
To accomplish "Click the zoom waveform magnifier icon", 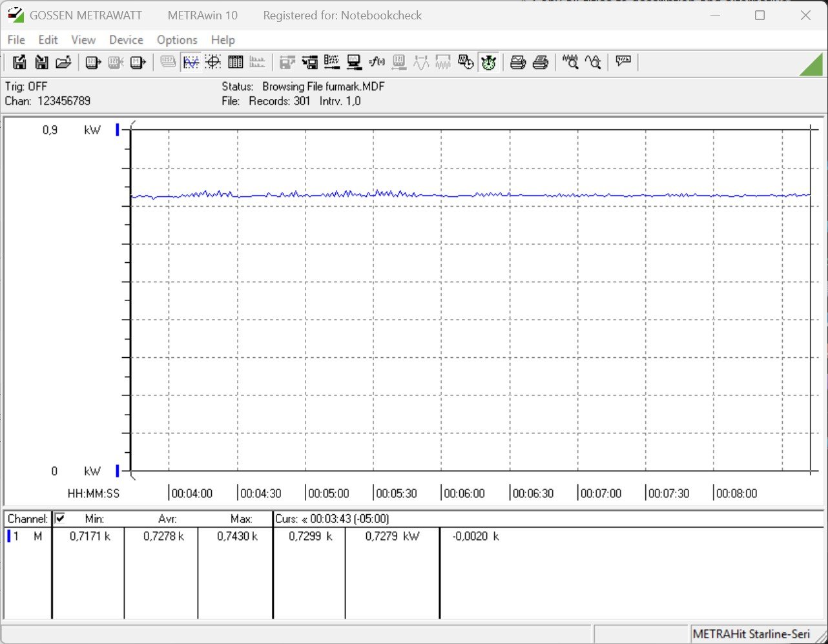I will click(x=570, y=62).
